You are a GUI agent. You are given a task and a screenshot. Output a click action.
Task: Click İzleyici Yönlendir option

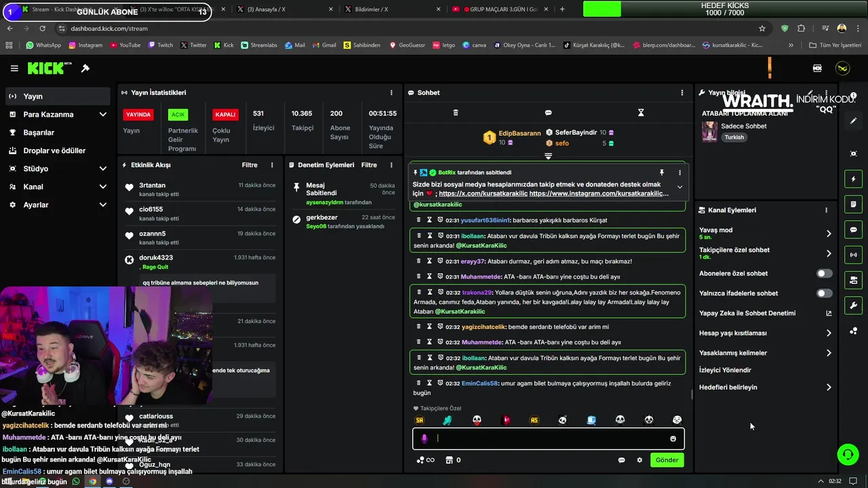click(x=725, y=370)
